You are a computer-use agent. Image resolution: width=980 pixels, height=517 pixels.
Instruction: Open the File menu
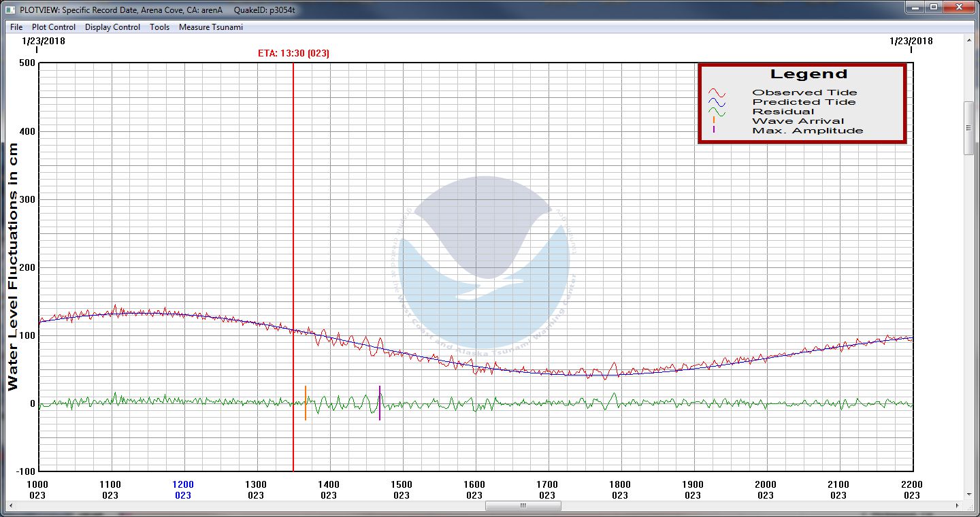pos(16,27)
